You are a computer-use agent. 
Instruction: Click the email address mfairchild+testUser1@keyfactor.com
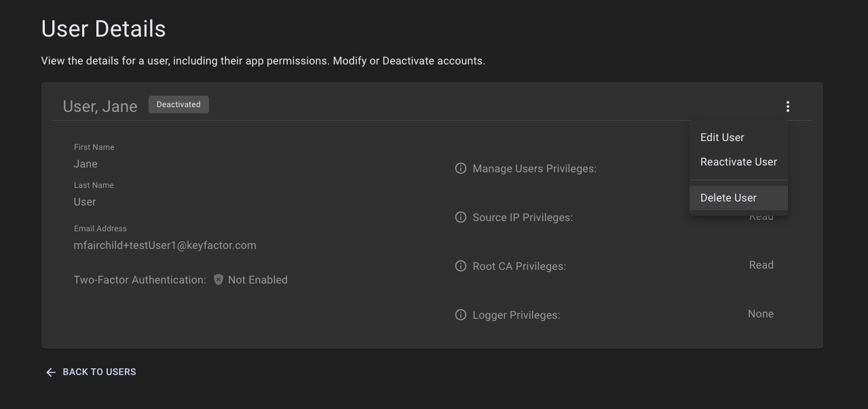[165, 245]
